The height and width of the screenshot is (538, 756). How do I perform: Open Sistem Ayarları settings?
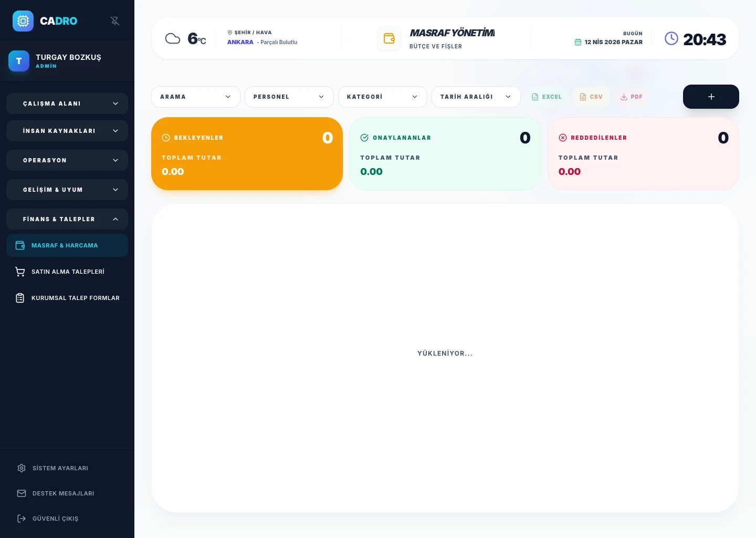[67, 468]
